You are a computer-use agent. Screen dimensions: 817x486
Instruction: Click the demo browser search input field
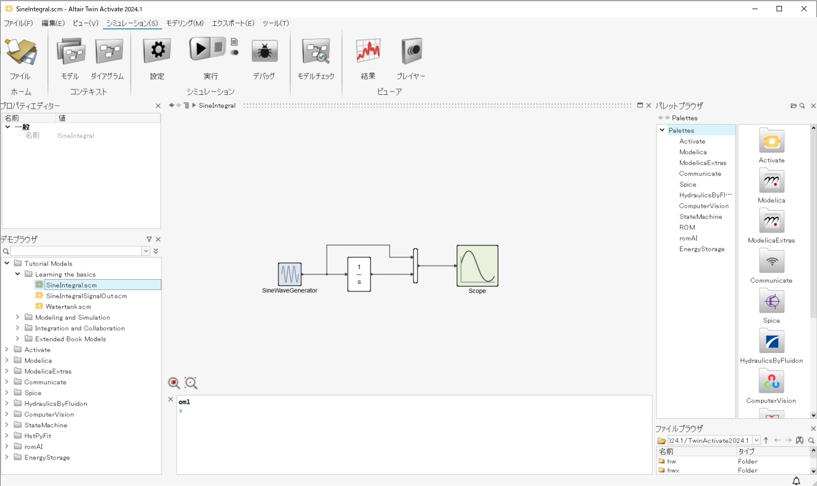(x=75, y=252)
